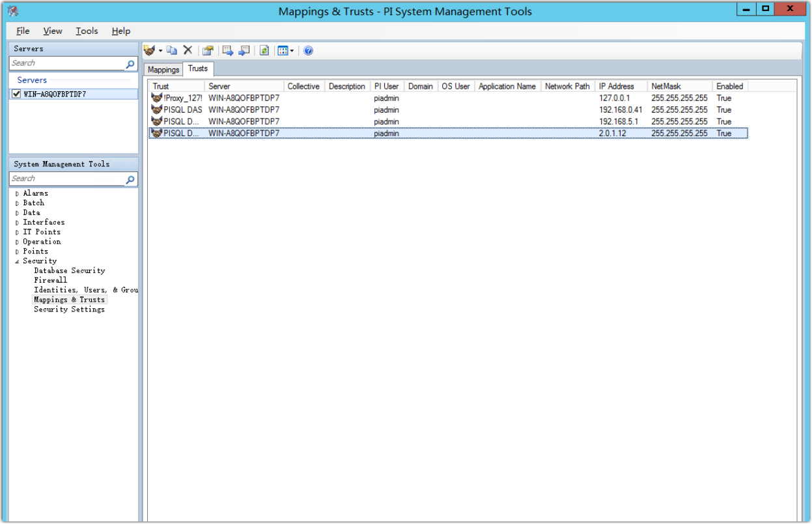This screenshot has height=524, width=812.
Task: Sort by the Server column header
Action: coord(244,86)
